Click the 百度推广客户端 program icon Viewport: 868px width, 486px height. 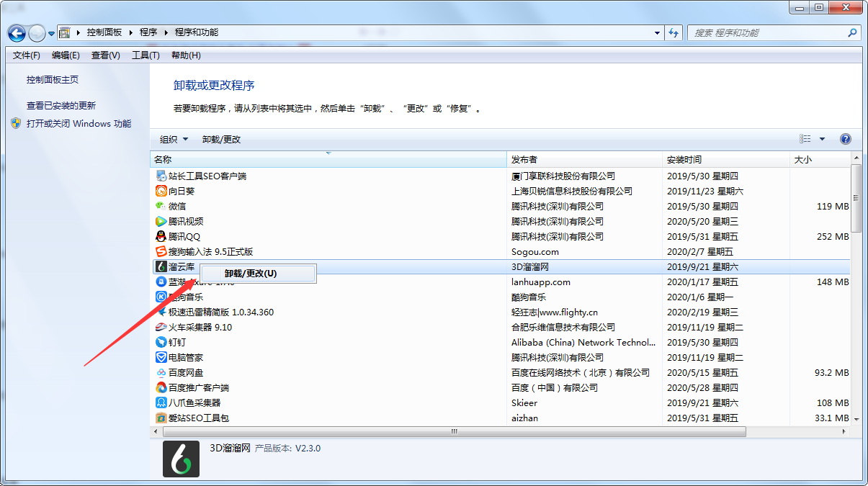click(161, 387)
